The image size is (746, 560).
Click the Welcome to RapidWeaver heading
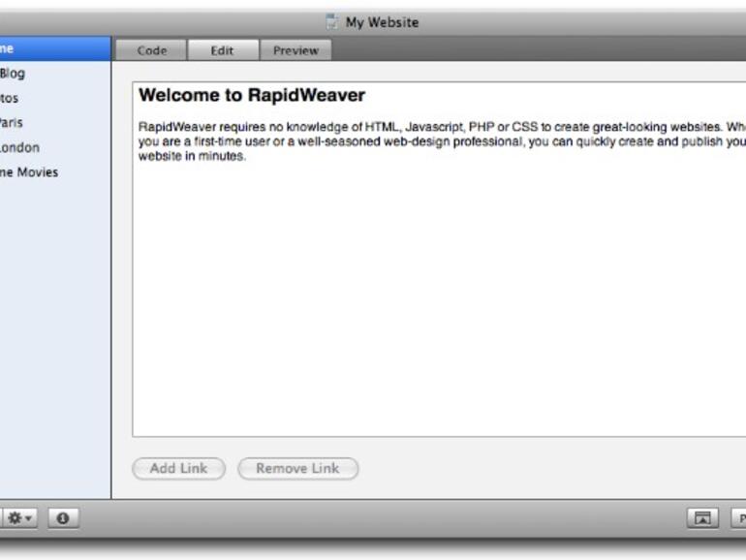tap(252, 95)
